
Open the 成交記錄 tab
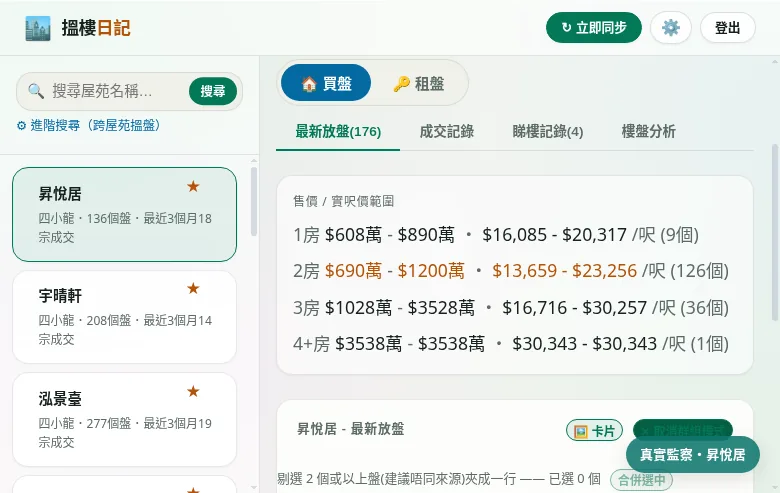coord(447,132)
